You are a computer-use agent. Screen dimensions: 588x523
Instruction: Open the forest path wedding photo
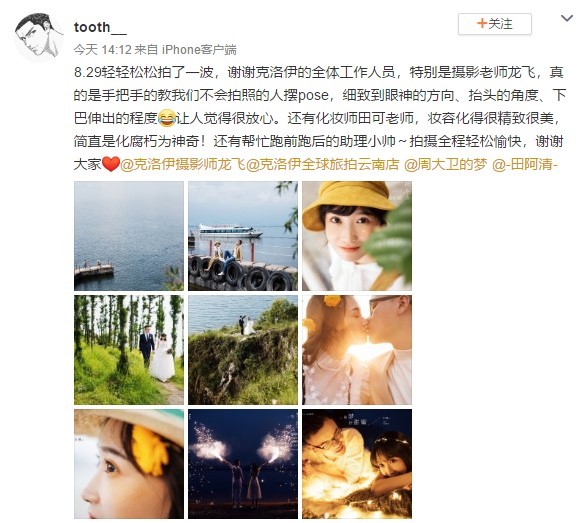[x=129, y=350]
